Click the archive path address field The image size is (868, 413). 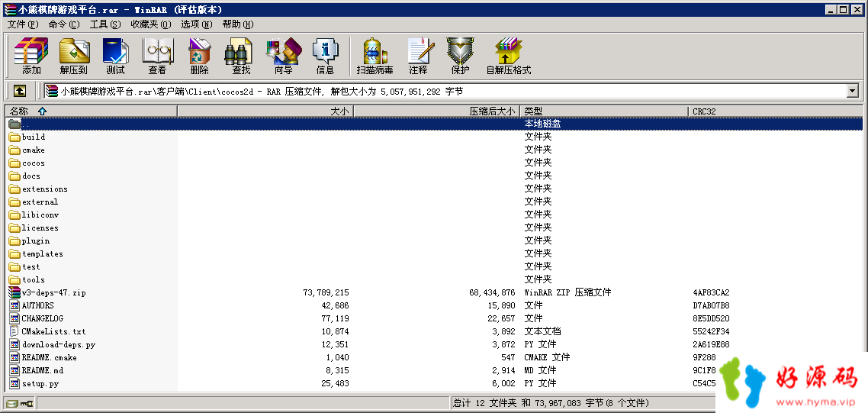click(445, 91)
